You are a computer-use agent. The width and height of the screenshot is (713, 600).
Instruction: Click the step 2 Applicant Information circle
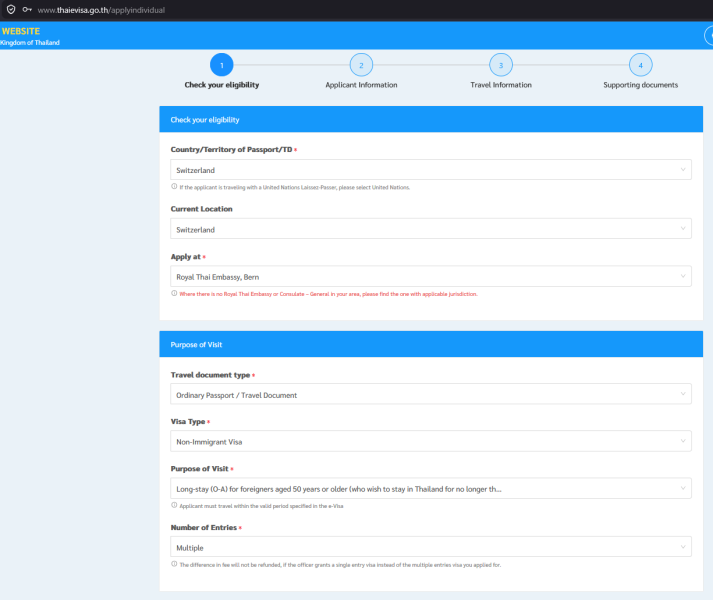point(361,65)
